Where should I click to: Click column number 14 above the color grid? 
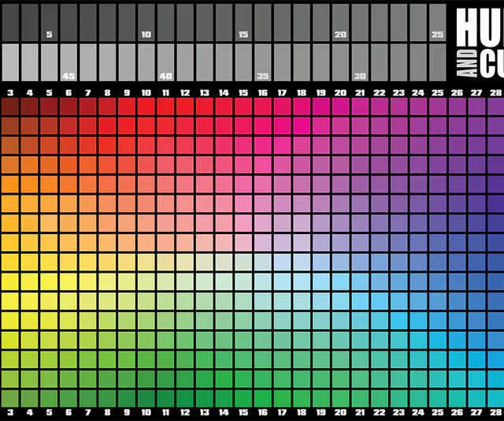click(224, 93)
